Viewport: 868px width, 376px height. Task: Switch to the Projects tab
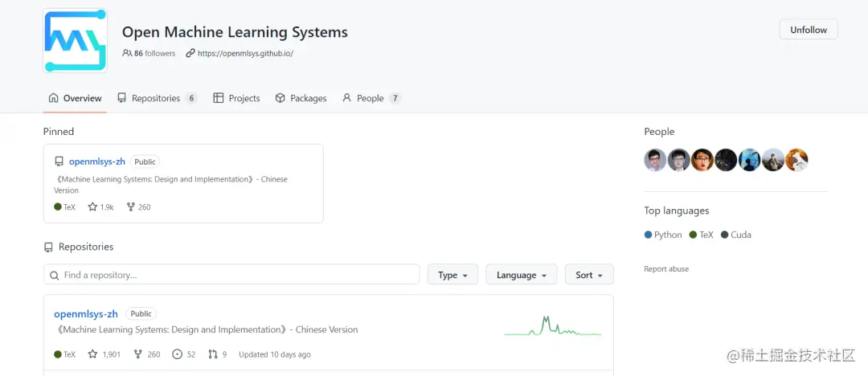tap(236, 98)
